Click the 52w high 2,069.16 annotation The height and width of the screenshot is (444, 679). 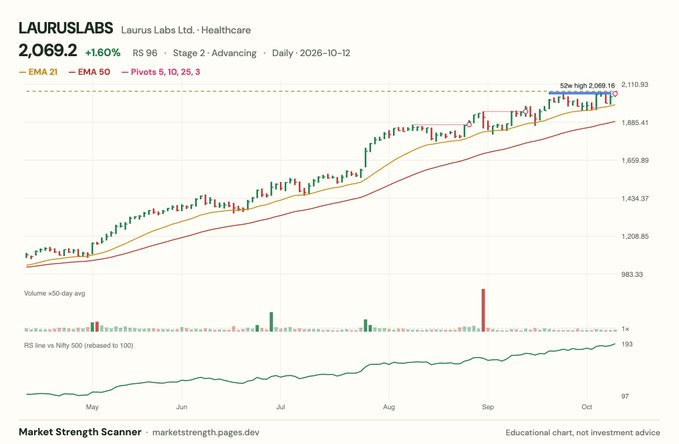[x=587, y=86]
